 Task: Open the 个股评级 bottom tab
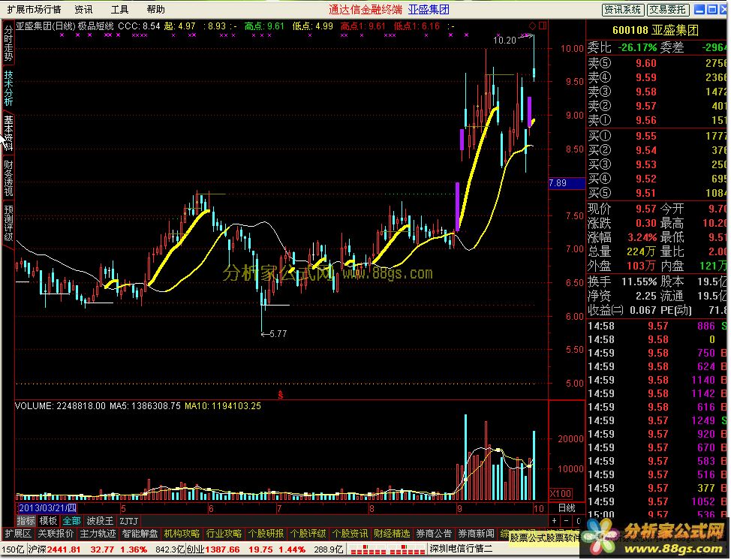click(307, 534)
